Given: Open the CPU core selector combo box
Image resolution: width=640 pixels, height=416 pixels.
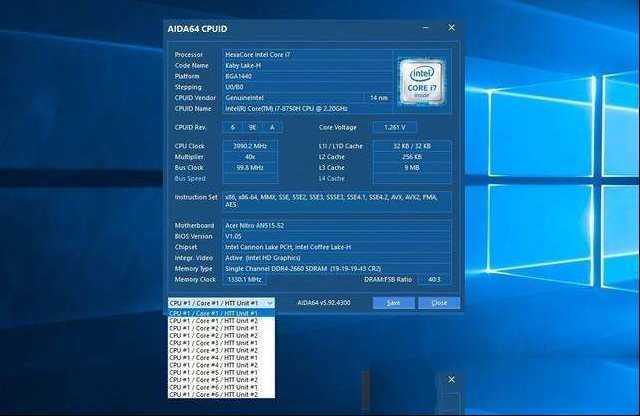Looking at the screenshot, I should (221, 303).
